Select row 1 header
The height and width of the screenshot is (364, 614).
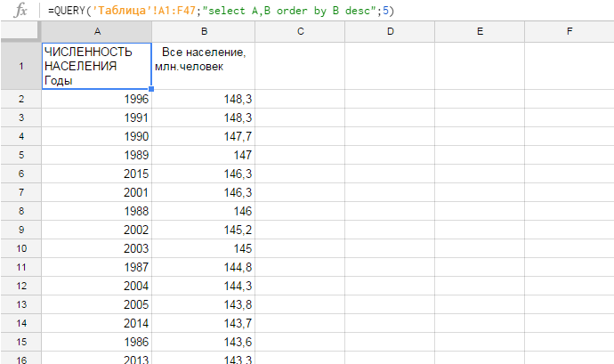[21, 66]
